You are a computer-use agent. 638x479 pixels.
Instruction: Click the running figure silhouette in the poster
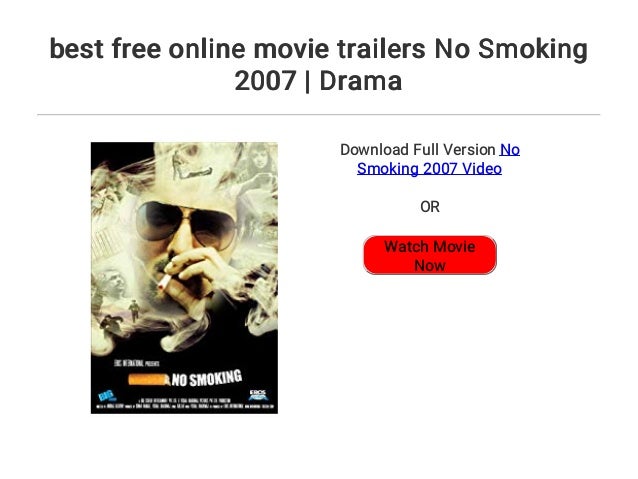coord(134,311)
